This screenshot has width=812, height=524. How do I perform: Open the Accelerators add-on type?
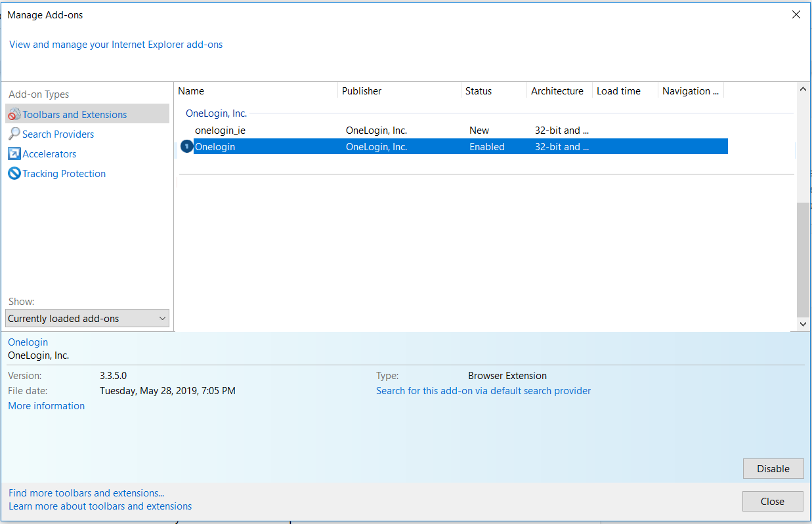click(x=49, y=153)
